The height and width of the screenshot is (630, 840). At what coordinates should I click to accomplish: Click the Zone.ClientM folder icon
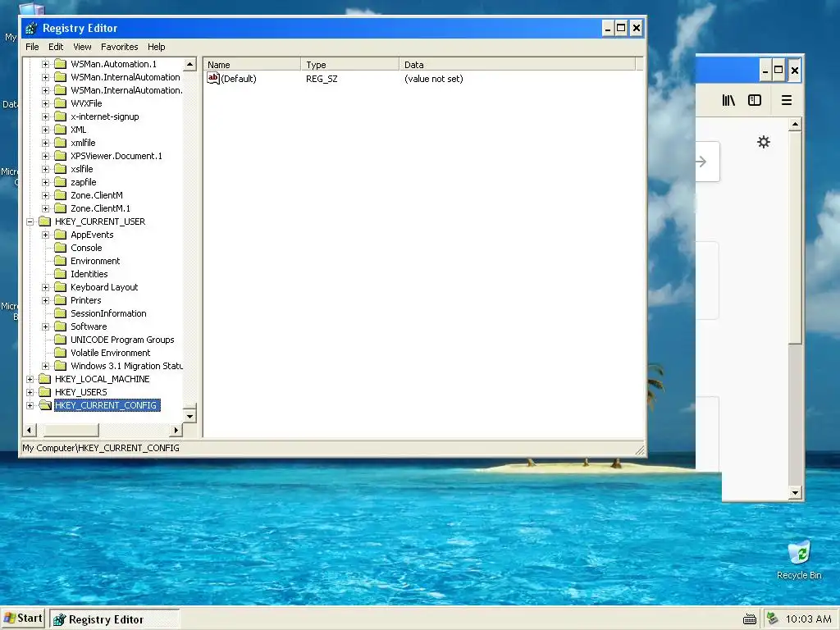61,195
